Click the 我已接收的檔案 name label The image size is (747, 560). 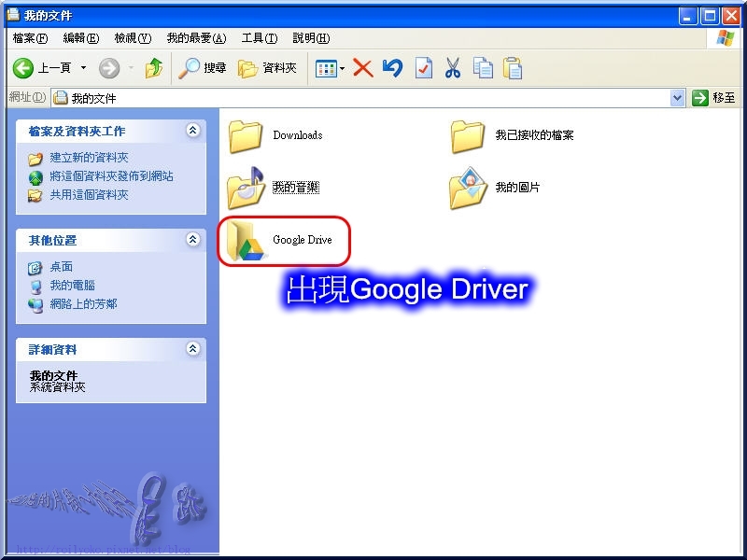click(x=534, y=135)
